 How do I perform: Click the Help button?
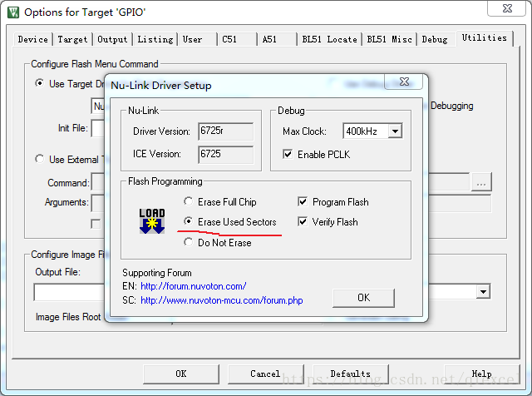[x=482, y=374]
